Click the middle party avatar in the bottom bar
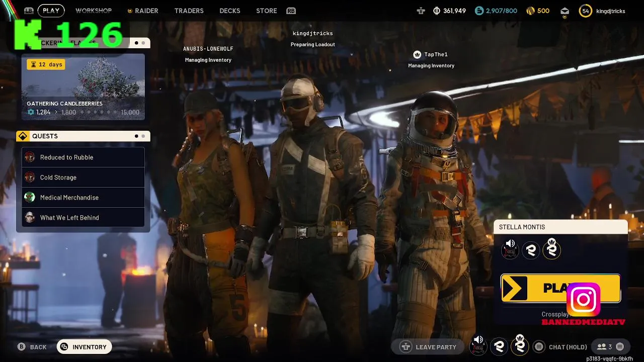Screen dimensions: 644x362 tap(499, 346)
